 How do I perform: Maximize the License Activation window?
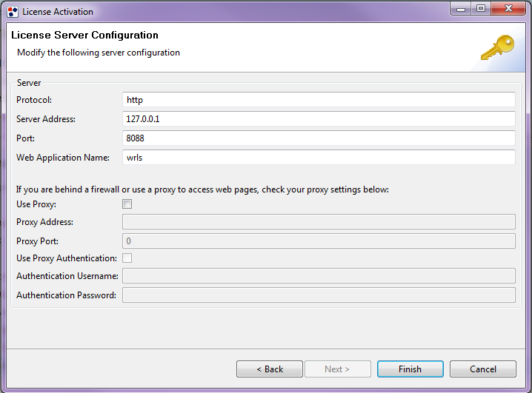pyautogui.click(x=480, y=8)
